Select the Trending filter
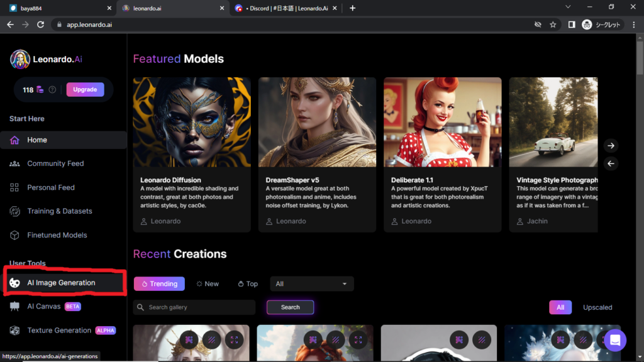 [159, 284]
